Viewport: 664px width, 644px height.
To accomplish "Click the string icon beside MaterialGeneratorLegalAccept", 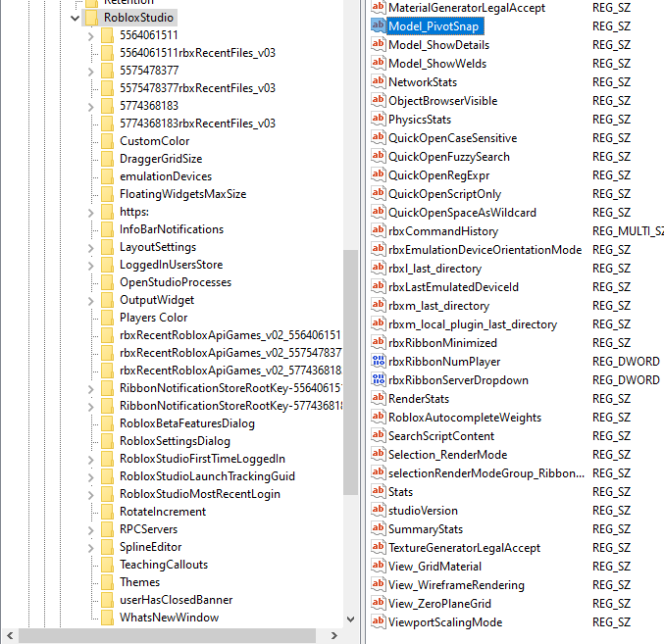I will [x=378, y=7].
